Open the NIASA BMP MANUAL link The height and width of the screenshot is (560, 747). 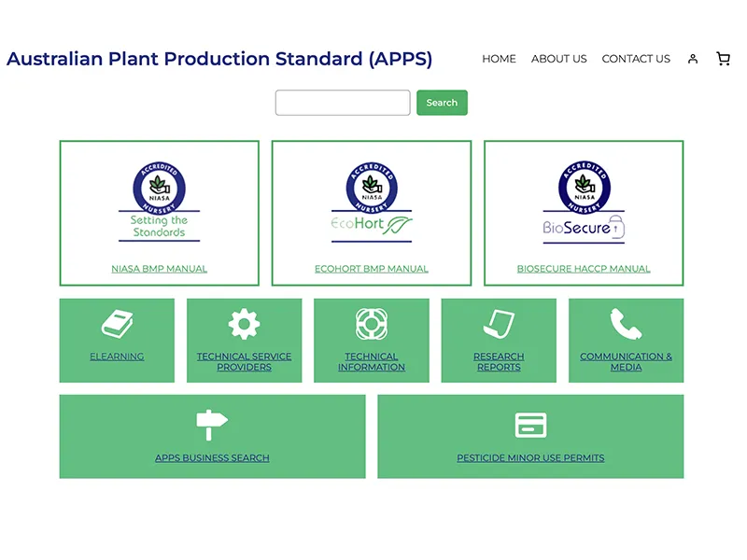coord(159,269)
